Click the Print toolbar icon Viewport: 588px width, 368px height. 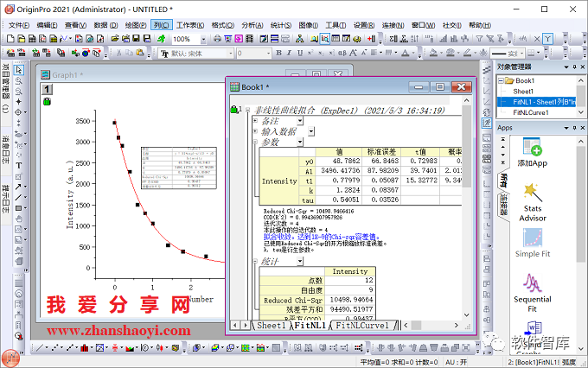[217, 39]
